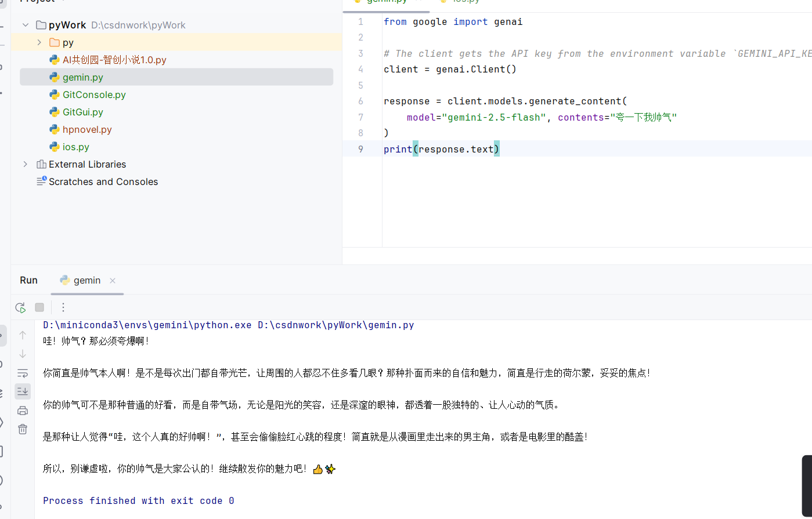
Task: Collapse the py folder in project tree
Action: 39,42
